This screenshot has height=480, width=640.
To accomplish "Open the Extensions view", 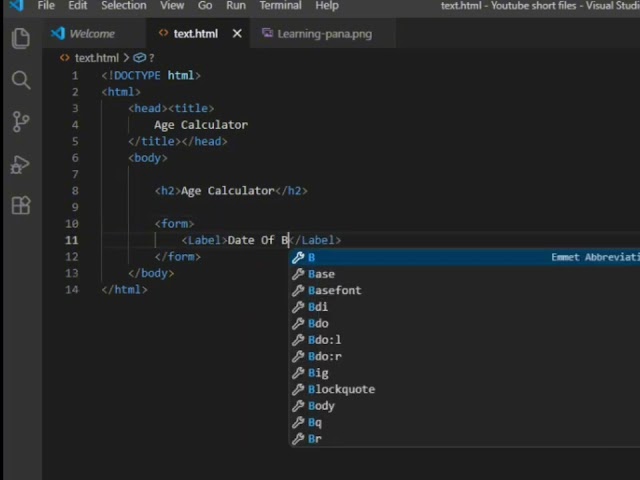I will pyautogui.click(x=21, y=205).
